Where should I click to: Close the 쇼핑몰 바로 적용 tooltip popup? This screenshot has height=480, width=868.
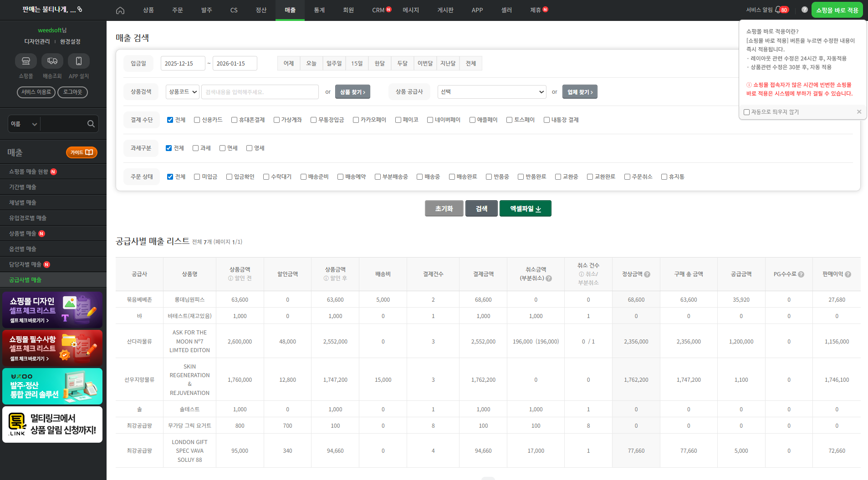point(859,111)
